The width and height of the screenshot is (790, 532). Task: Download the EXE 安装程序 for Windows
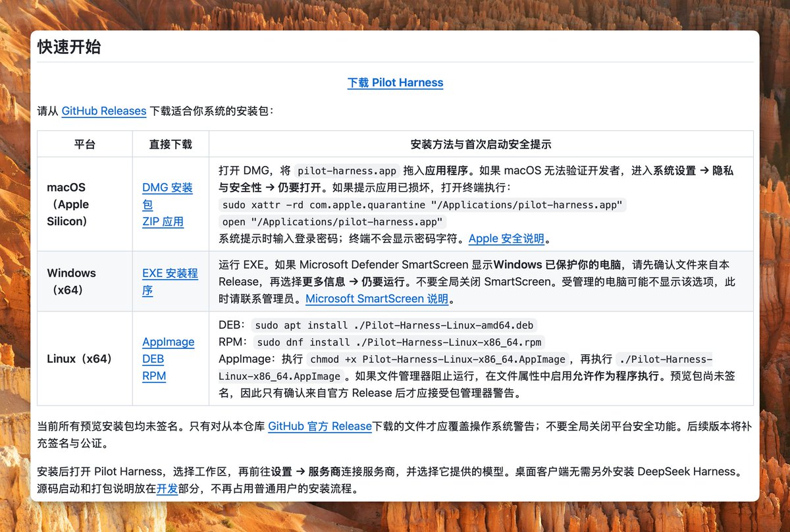pyautogui.click(x=170, y=282)
